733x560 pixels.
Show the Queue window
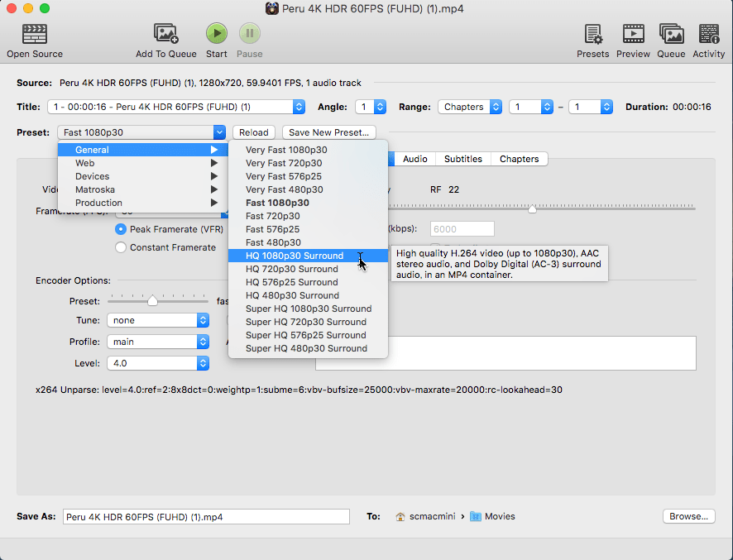(x=671, y=34)
